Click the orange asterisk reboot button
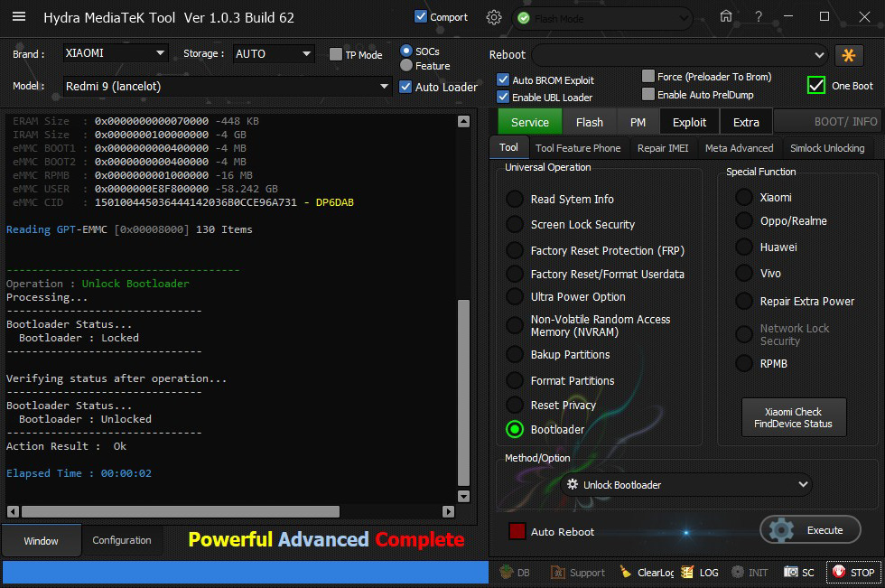Screen dimensions: 885x588 tap(849, 55)
